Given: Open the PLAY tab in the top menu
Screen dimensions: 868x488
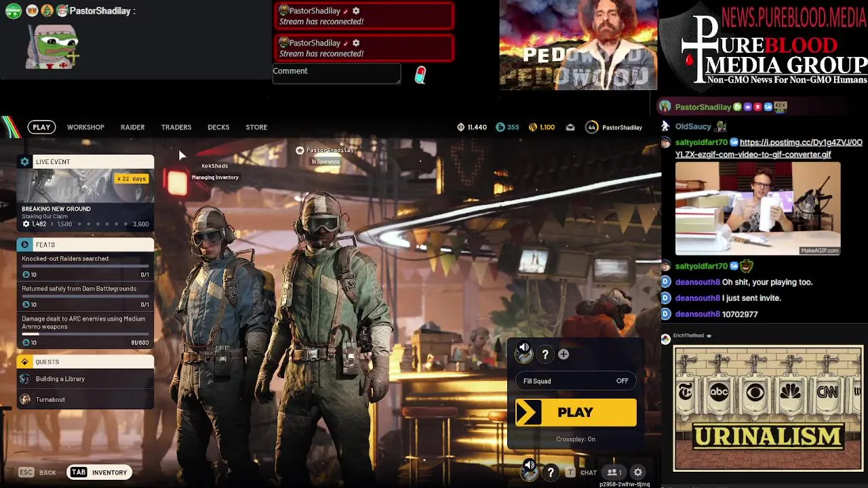Looking at the screenshot, I should pyautogui.click(x=41, y=127).
